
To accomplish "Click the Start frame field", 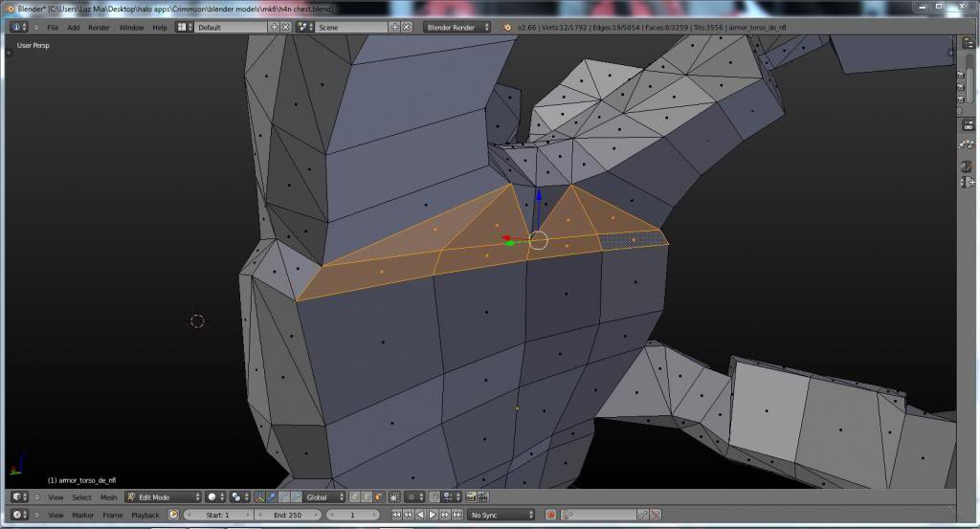I will pos(218,515).
